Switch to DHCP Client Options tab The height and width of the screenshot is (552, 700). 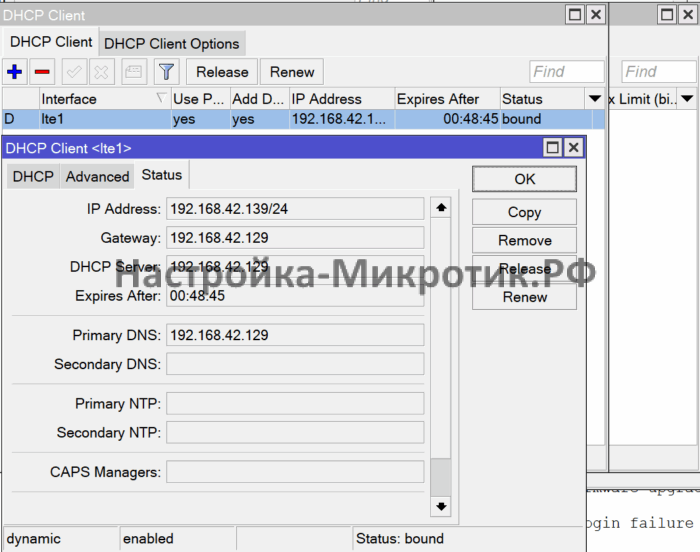click(172, 44)
